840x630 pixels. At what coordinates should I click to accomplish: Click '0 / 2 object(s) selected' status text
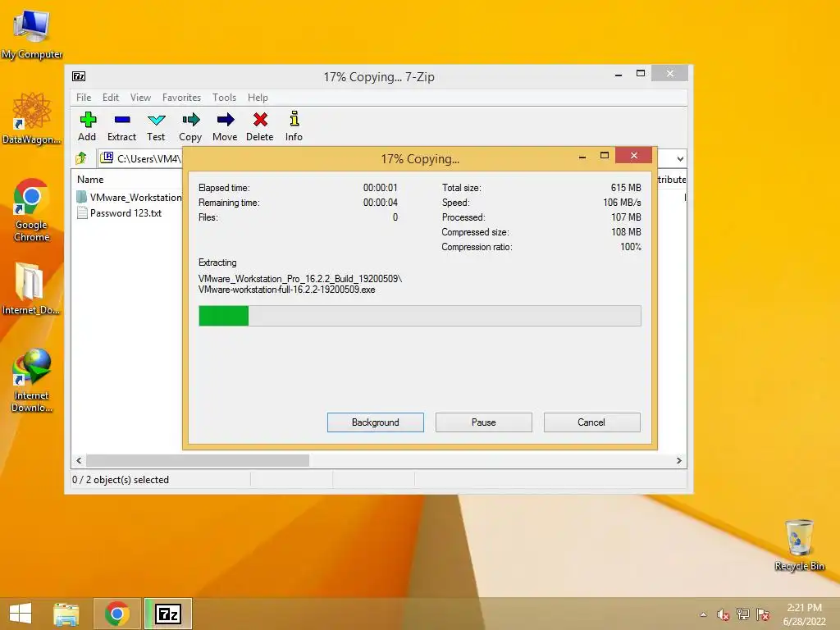point(121,479)
